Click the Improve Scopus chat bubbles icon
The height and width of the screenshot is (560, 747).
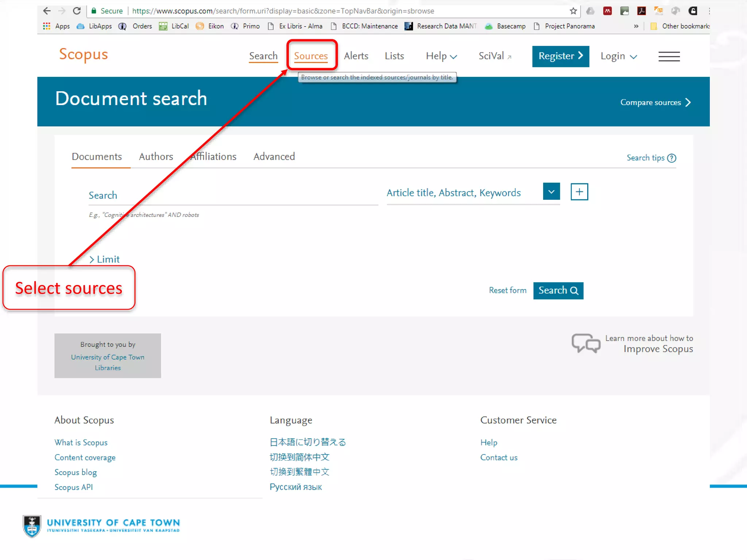click(x=586, y=343)
